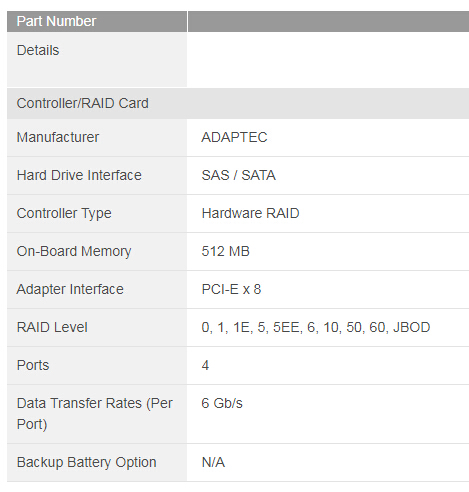The height and width of the screenshot is (492, 469).
Task: Click the Controller/RAID Card section header
Action: [x=238, y=103]
